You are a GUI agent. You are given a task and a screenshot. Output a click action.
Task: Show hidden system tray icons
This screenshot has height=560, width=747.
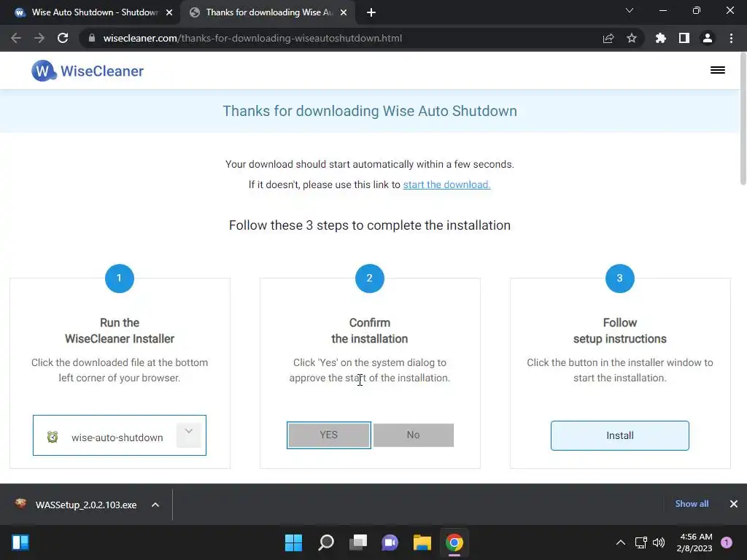tap(620, 542)
